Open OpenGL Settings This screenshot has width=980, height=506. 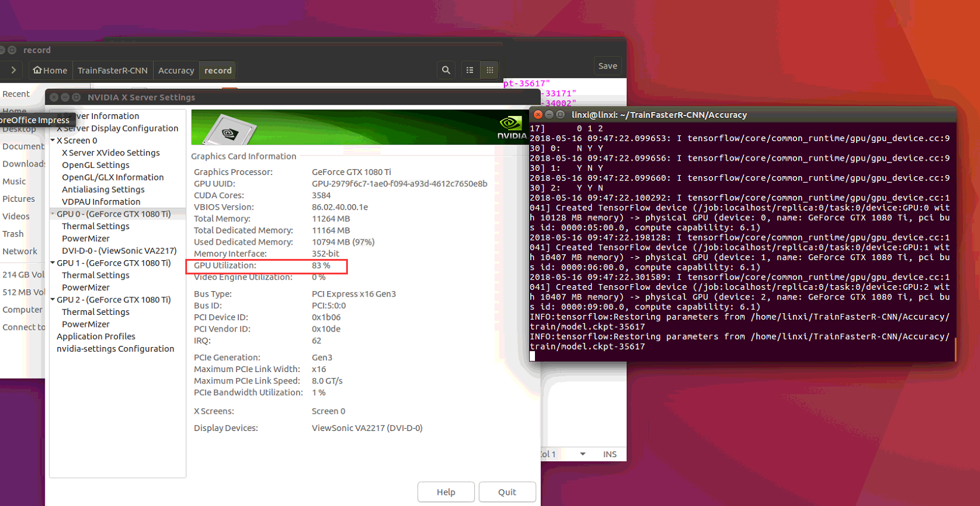pyautogui.click(x=95, y=165)
